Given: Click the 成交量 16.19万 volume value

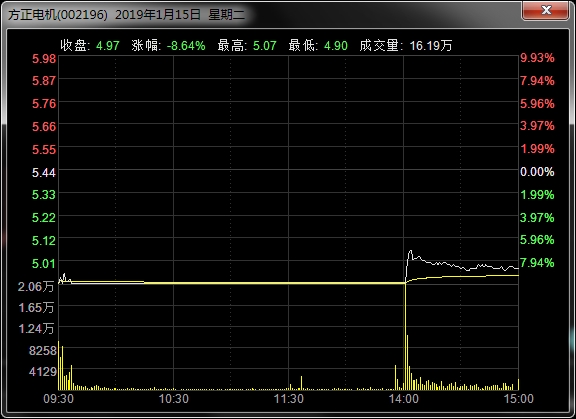Looking at the screenshot, I should pyautogui.click(x=431, y=46).
